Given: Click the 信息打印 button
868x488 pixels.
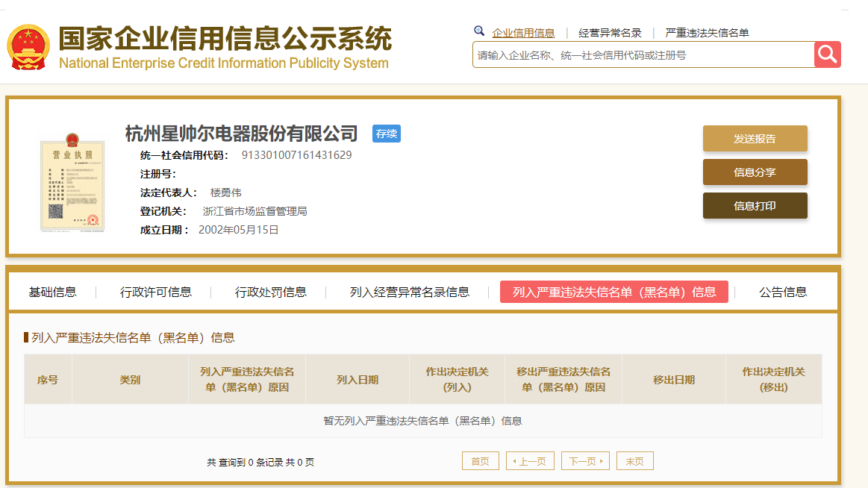Looking at the screenshot, I should [755, 206].
